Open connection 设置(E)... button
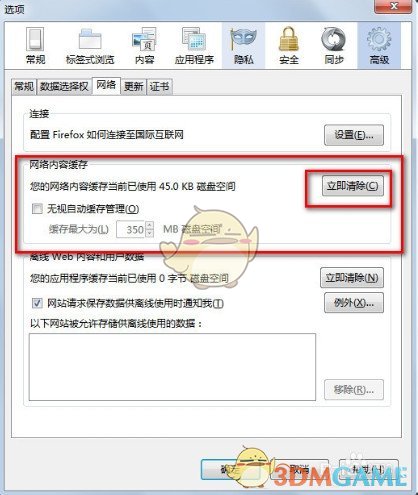 (354, 135)
